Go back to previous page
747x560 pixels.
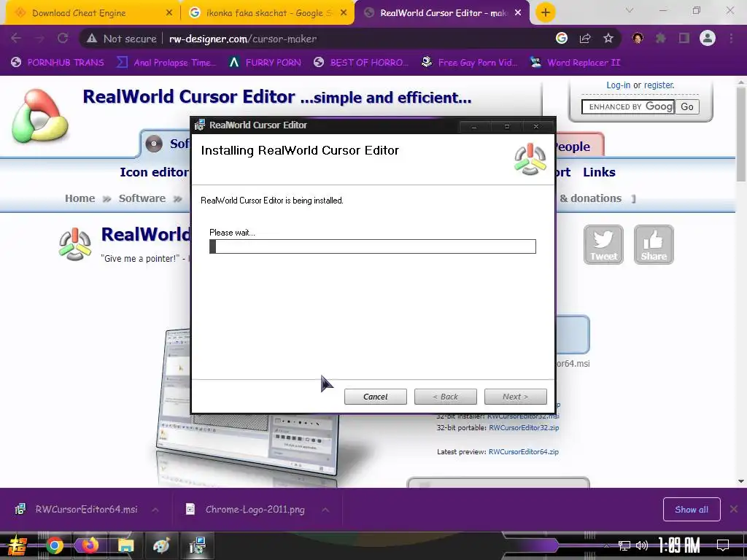[x=16, y=38]
